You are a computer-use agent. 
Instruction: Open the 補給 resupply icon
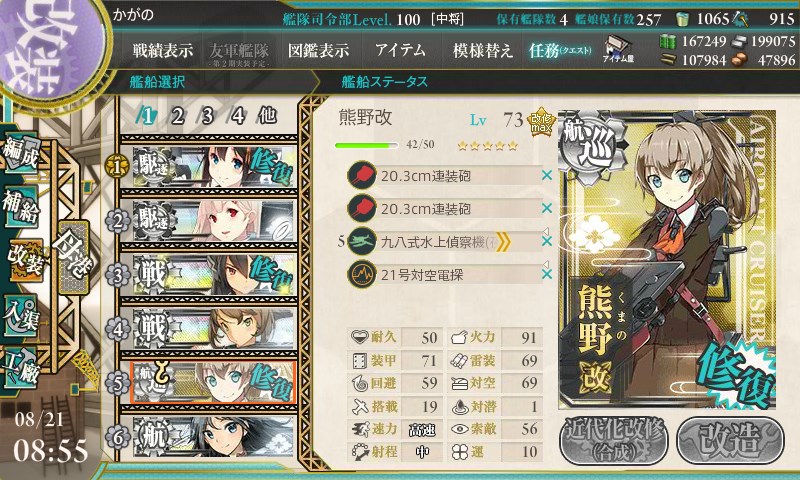[x=20, y=206]
